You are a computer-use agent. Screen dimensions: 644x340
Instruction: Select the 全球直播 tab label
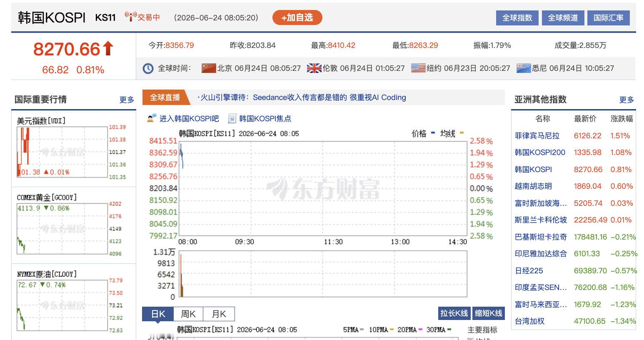[165, 97]
